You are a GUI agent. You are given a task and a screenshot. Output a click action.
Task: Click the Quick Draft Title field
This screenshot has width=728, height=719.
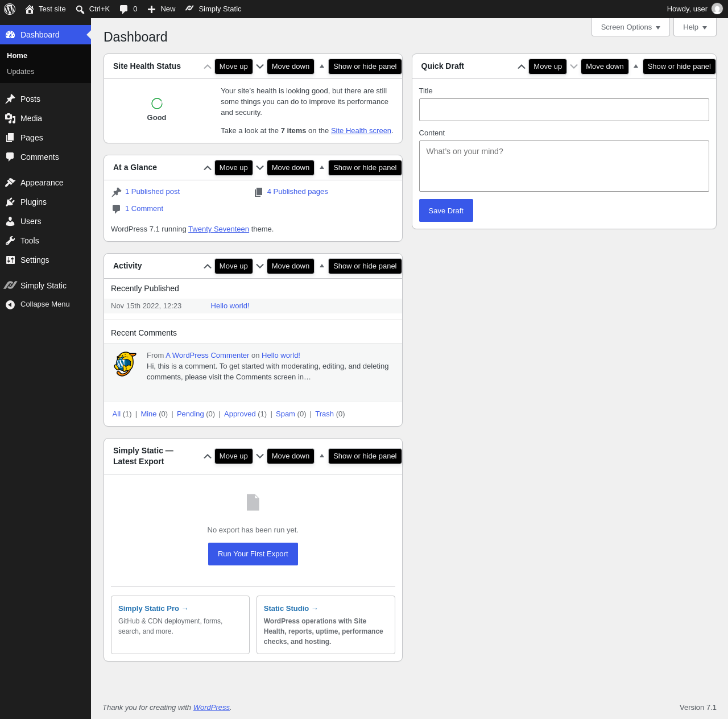[564, 110]
